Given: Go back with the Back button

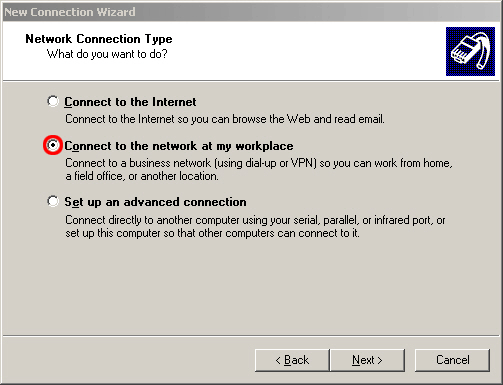Looking at the screenshot, I should (292, 360).
